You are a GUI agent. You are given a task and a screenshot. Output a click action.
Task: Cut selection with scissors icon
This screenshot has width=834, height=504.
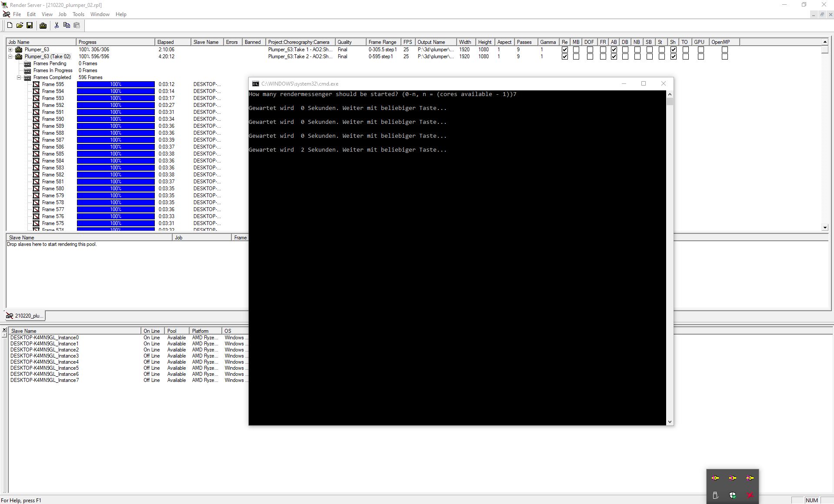pyautogui.click(x=57, y=26)
